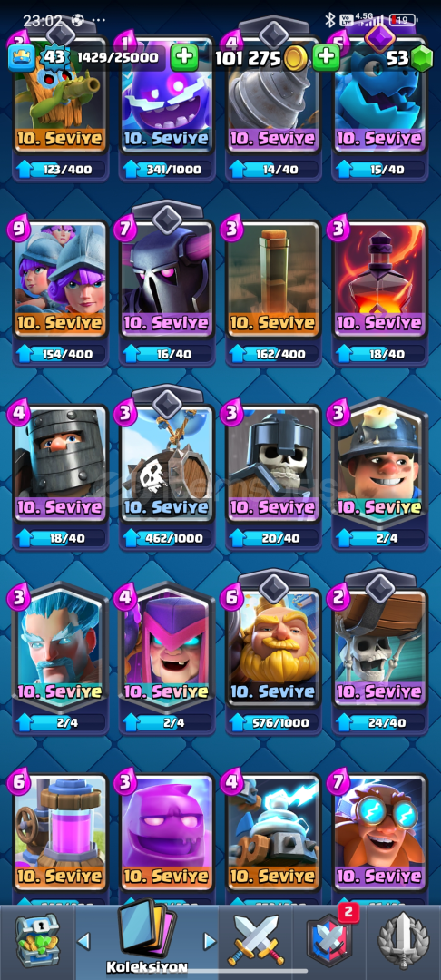The image size is (441, 980).
Task: Select the Miner card with candle helmet
Action: pos(380,463)
